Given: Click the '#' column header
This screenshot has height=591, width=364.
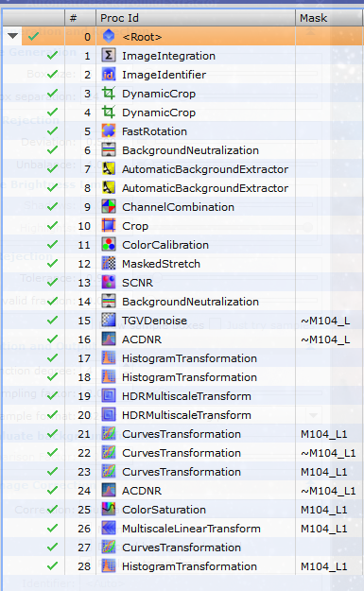Looking at the screenshot, I should [79, 18].
